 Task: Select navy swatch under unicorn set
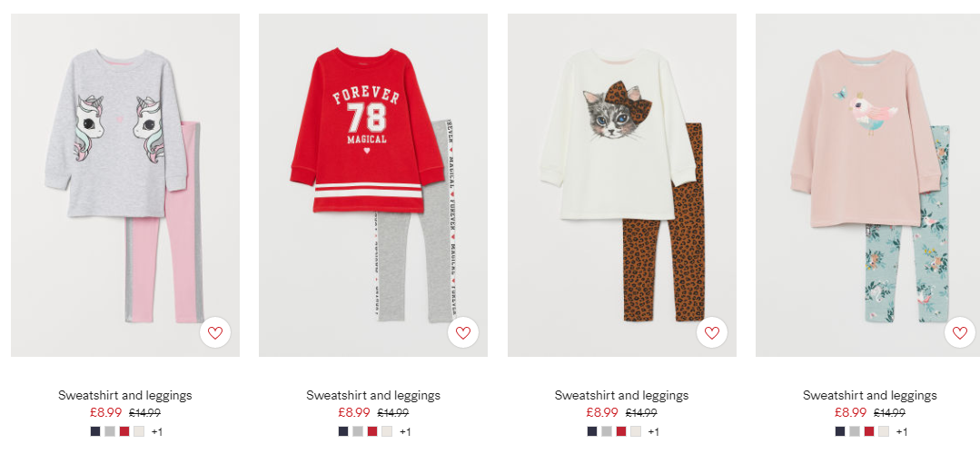tap(95, 431)
